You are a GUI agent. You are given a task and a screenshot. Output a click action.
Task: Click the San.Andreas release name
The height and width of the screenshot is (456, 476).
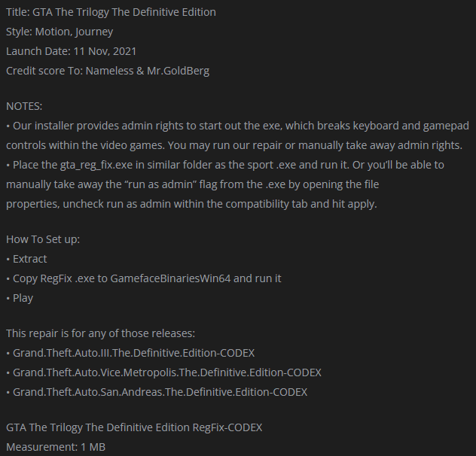pyautogui.click(x=160, y=392)
